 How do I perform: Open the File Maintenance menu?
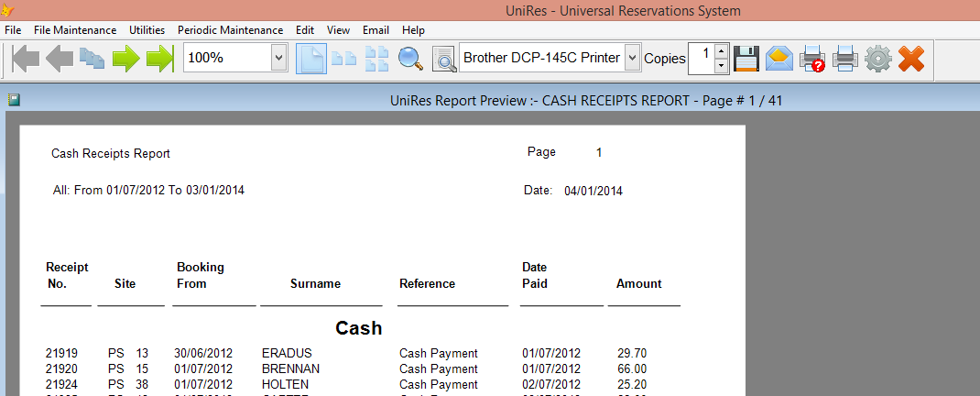[75, 30]
